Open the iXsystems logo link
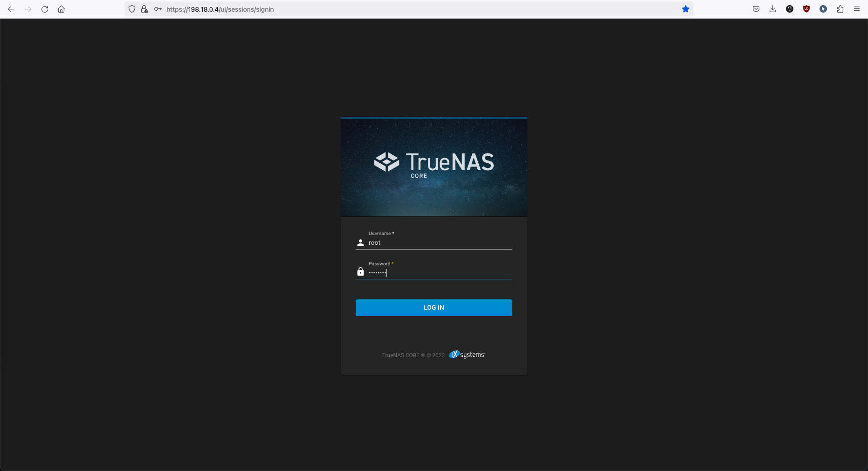This screenshot has height=471, width=868. click(x=467, y=355)
